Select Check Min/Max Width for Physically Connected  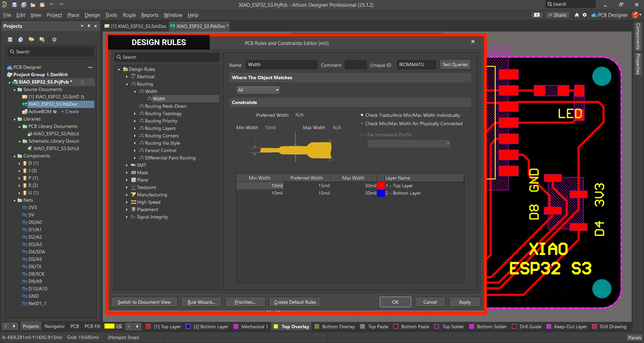coord(362,123)
